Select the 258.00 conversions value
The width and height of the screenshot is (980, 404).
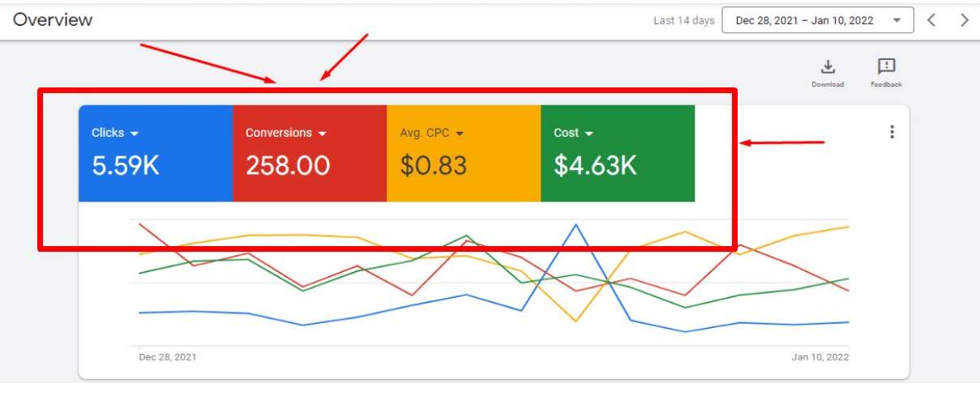click(288, 166)
